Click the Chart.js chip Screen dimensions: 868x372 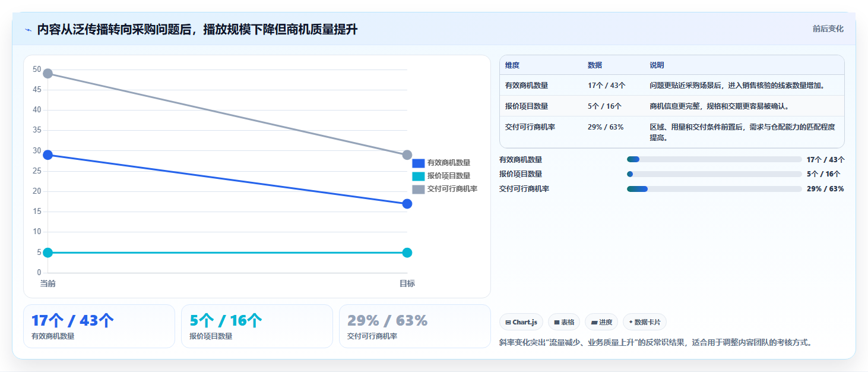521,322
